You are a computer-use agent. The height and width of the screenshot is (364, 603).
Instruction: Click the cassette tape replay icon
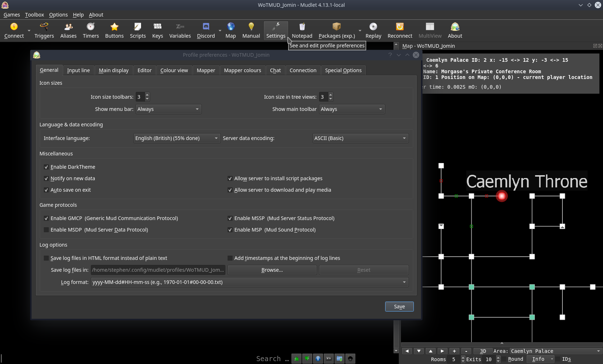(329, 359)
